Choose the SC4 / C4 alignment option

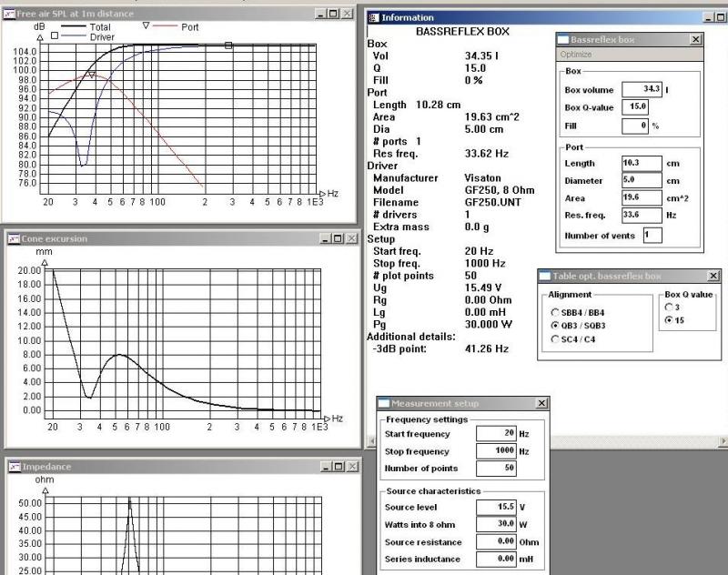[554, 339]
